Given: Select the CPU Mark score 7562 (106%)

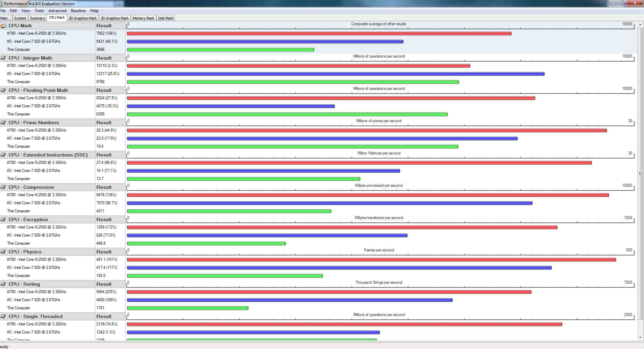Looking at the screenshot, I should click(106, 33).
